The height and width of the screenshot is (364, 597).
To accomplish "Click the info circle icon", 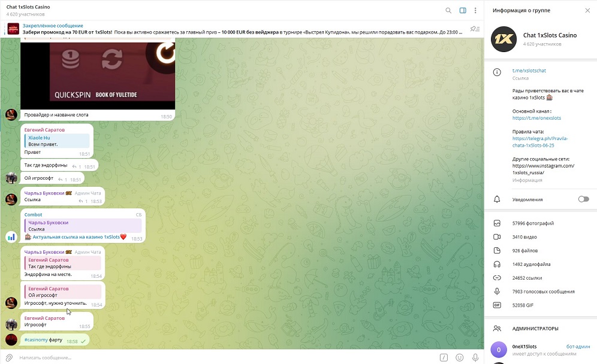I will pyautogui.click(x=497, y=72).
